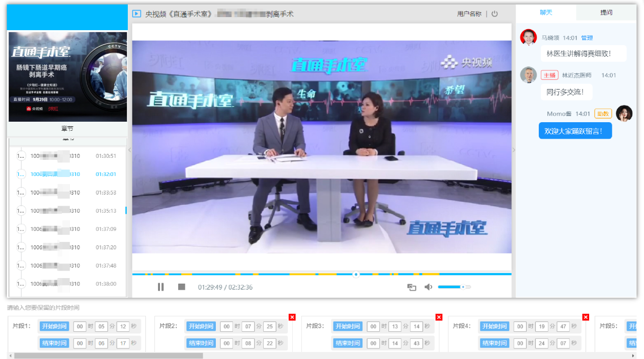644x359 pixels.
Task: Click 结束时间 button for 片段4
Action: tap(495, 343)
